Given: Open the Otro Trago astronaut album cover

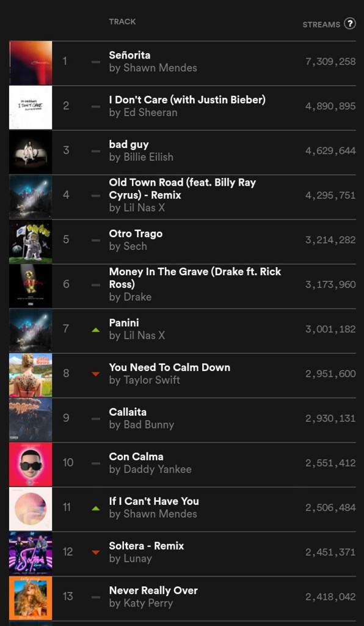Looking at the screenshot, I should pos(31,241).
